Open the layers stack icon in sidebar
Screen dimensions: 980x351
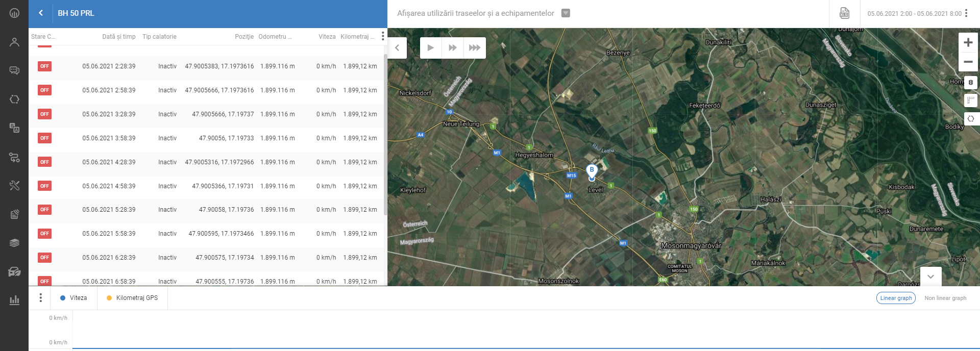(14, 243)
